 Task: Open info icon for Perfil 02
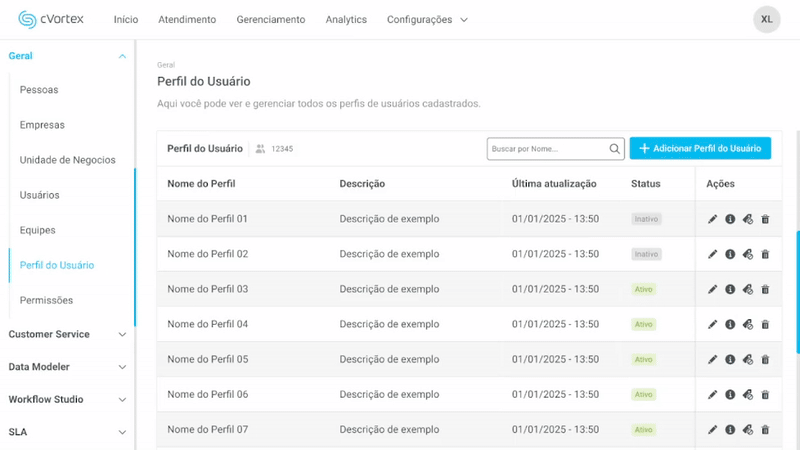(730, 254)
